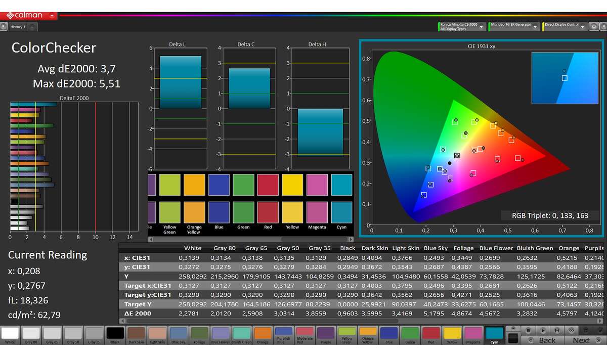
Task: Open the Calman main menu dropdown
Action: 52,16
